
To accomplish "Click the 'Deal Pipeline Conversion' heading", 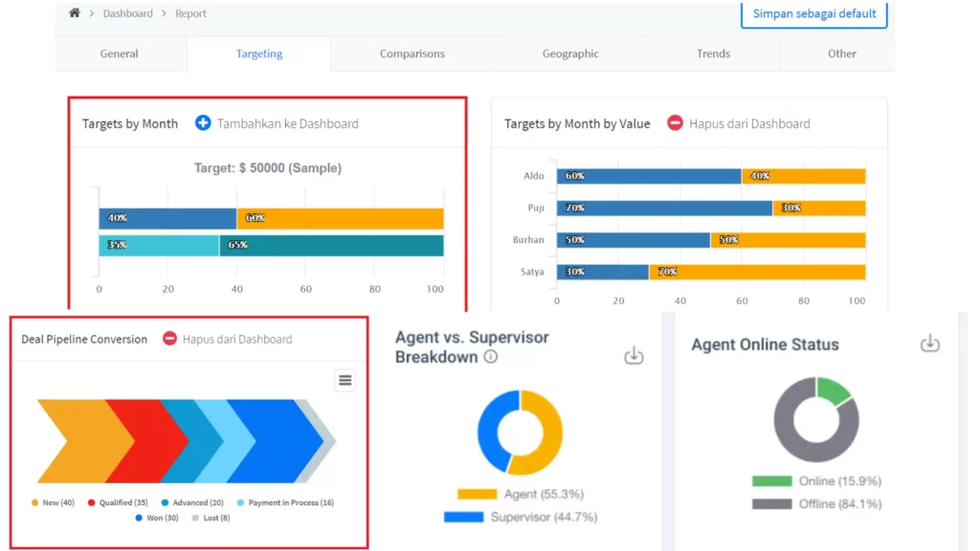I will (x=84, y=340).
